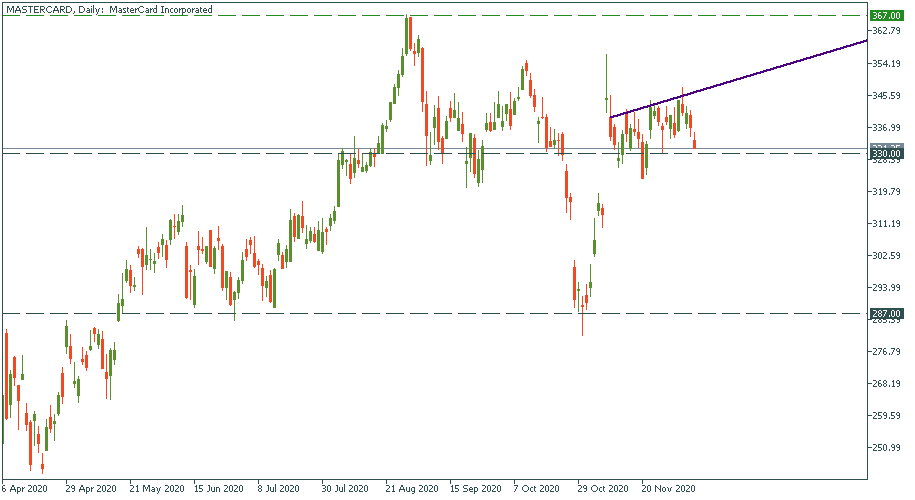Select the 6 Apr 2020 date label
Image resolution: width=915 pixels, height=500 pixels.
tap(23, 490)
